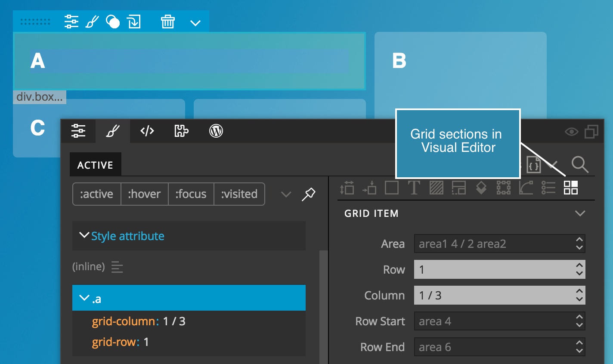
Task: Collapse the Style attribute section
Action: point(84,235)
